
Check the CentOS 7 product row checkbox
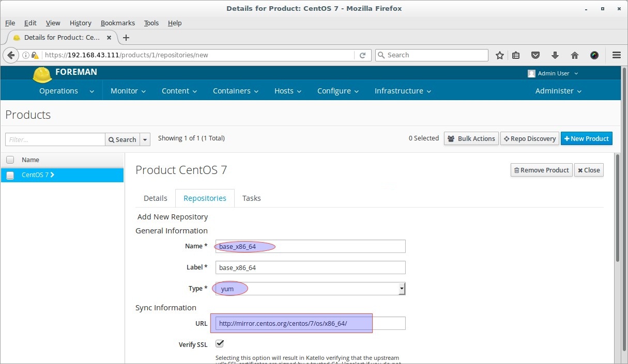pos(10,175)
